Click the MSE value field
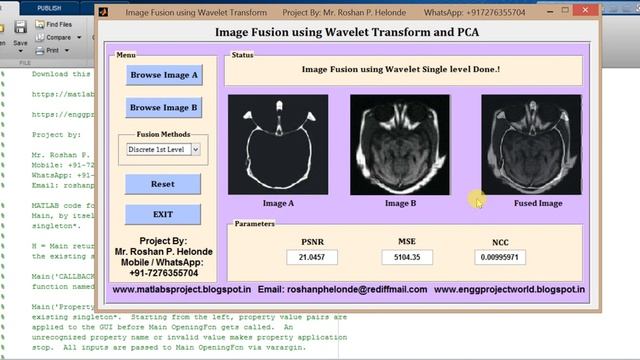Screen dimensions: 640x360 point(407,258)
